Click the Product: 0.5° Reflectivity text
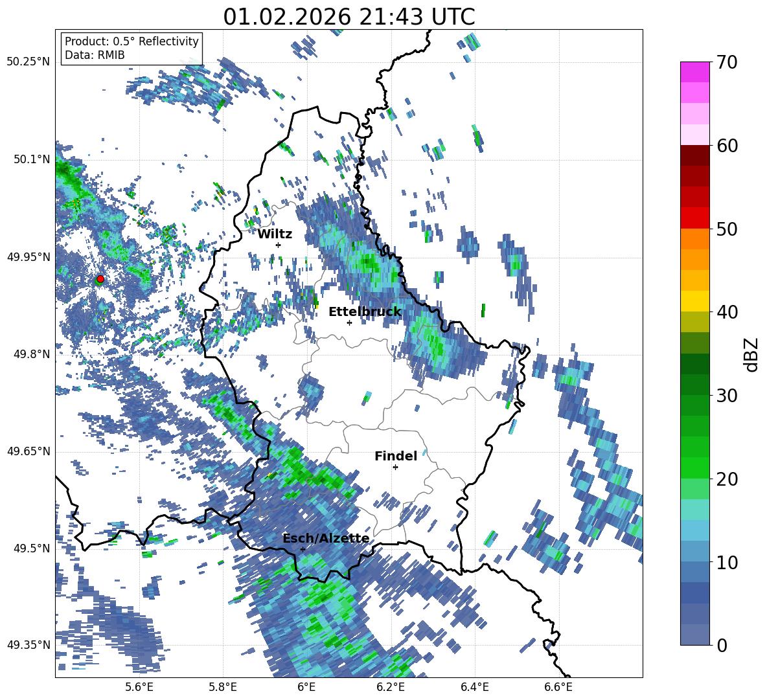Image resolution: width=767 pixels, height=700 pixels. 132,41
